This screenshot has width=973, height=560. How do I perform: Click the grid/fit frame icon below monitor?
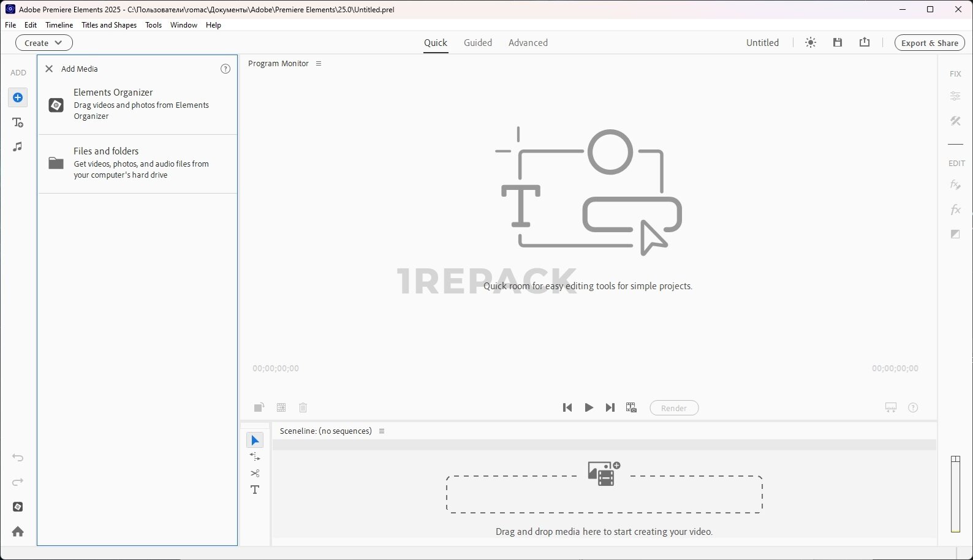point(281,407)
